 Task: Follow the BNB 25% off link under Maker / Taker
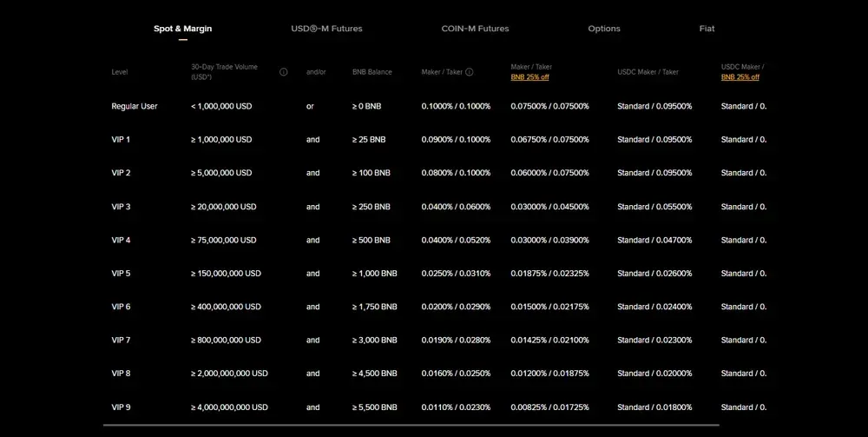tap(529, 77)
